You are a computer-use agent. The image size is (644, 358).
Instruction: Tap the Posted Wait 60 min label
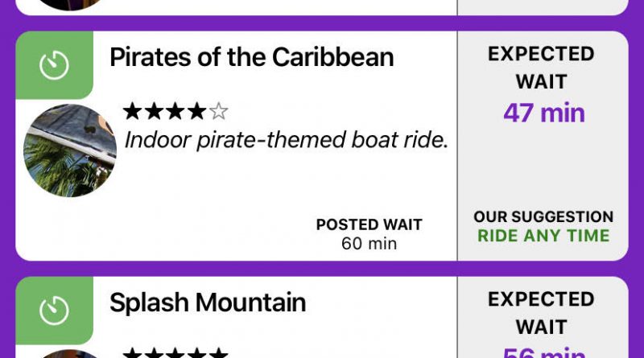point(369,234)
